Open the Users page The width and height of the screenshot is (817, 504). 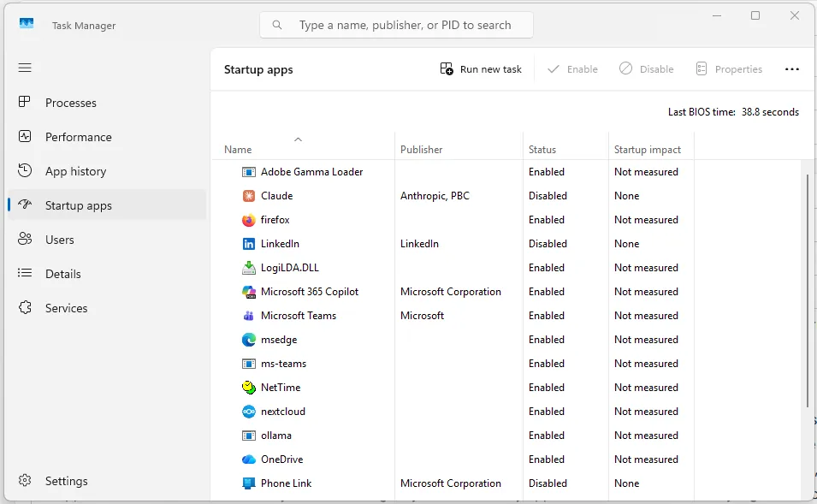(x=107, y=240)
